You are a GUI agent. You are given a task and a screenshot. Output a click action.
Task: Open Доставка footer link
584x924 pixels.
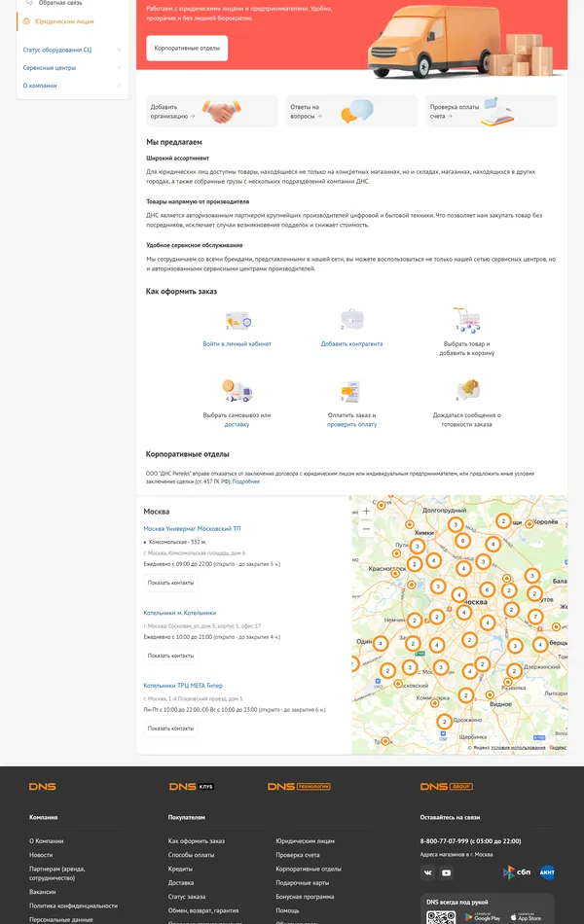pyautogui.click(x=180, y=883)
